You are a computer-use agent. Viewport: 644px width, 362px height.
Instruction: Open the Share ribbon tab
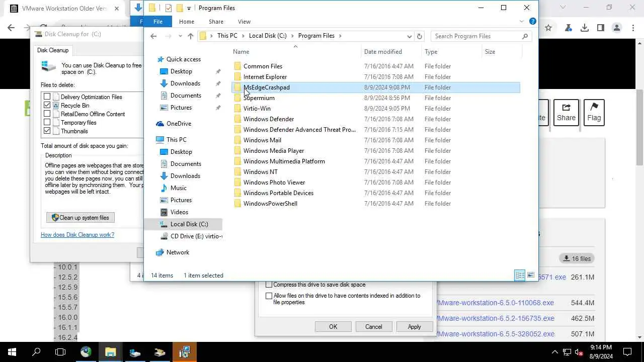click(216, 22)
